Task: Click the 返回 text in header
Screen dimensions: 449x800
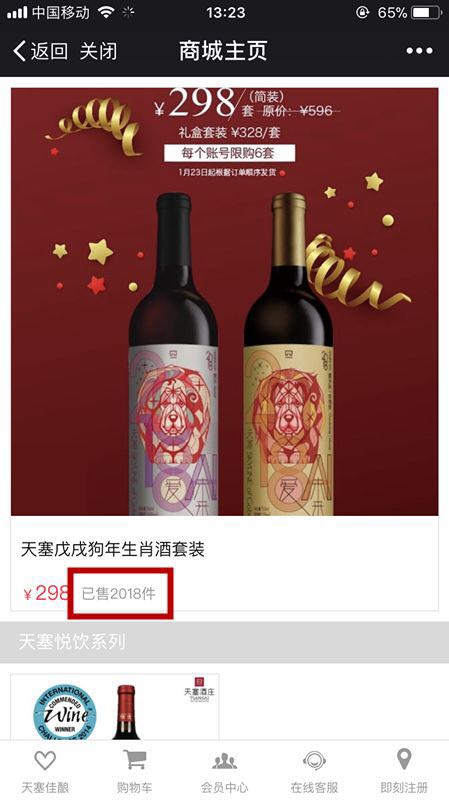Action: (49, 52)
